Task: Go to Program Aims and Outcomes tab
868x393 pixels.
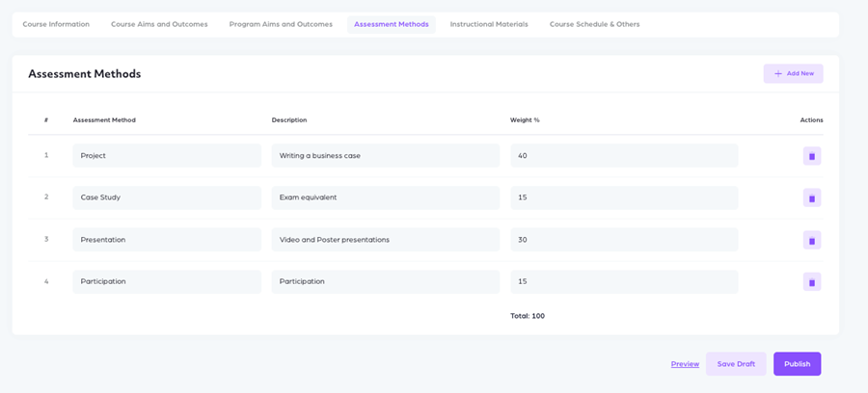Action: 281,24
